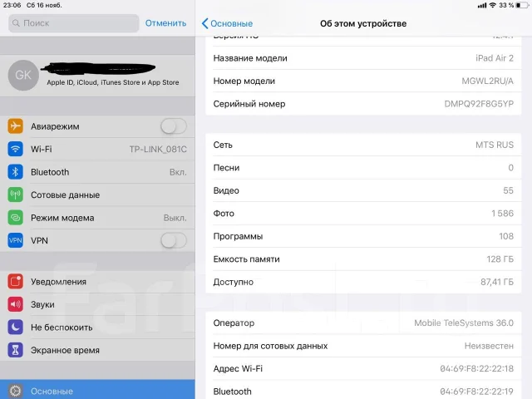This screenshot has width=532, height=399.
Task: Tap the VPN blue icon
Action: tap(15, 240)
